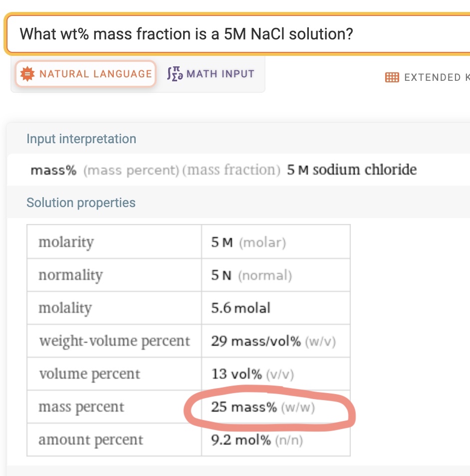This screenshot has width=470, height=476.
Task: Click the "mass%" text in the interpretation
Action: click(53, 170)
